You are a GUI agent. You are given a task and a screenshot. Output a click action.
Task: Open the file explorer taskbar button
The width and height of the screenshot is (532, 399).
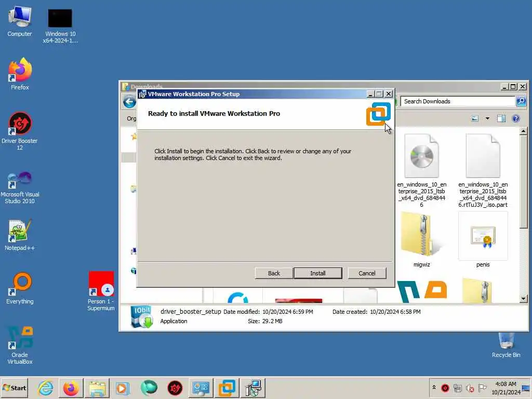click(97, 388)
